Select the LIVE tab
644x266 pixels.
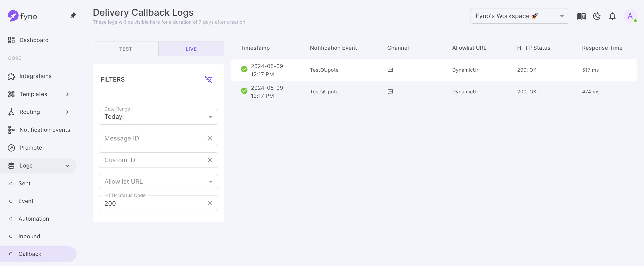(191, 49)
